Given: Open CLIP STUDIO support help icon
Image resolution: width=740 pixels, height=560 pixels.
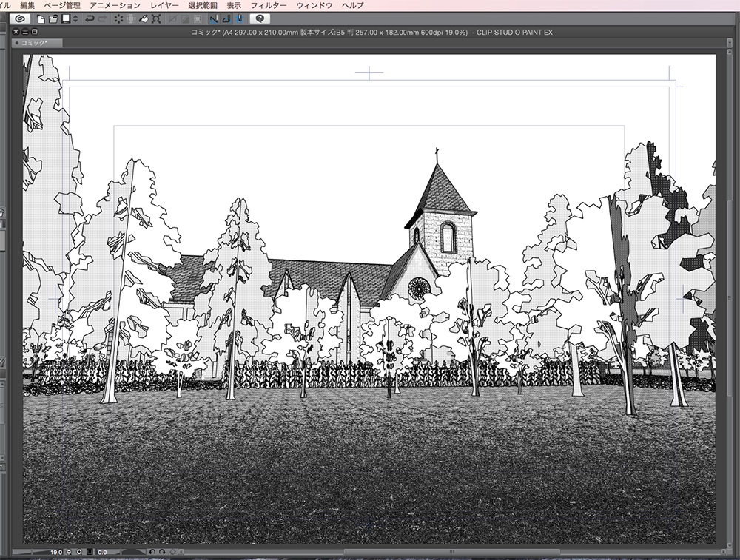Looking at the screenshot, I should click(x=260, y=19).
